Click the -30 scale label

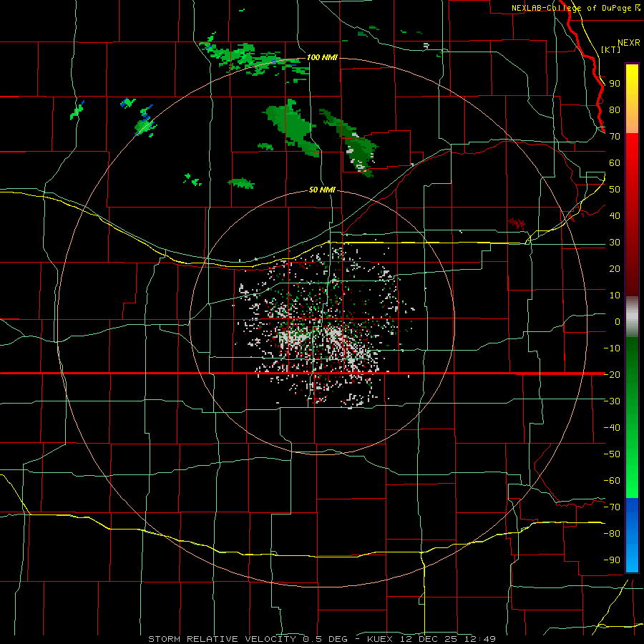coord(612,401)
